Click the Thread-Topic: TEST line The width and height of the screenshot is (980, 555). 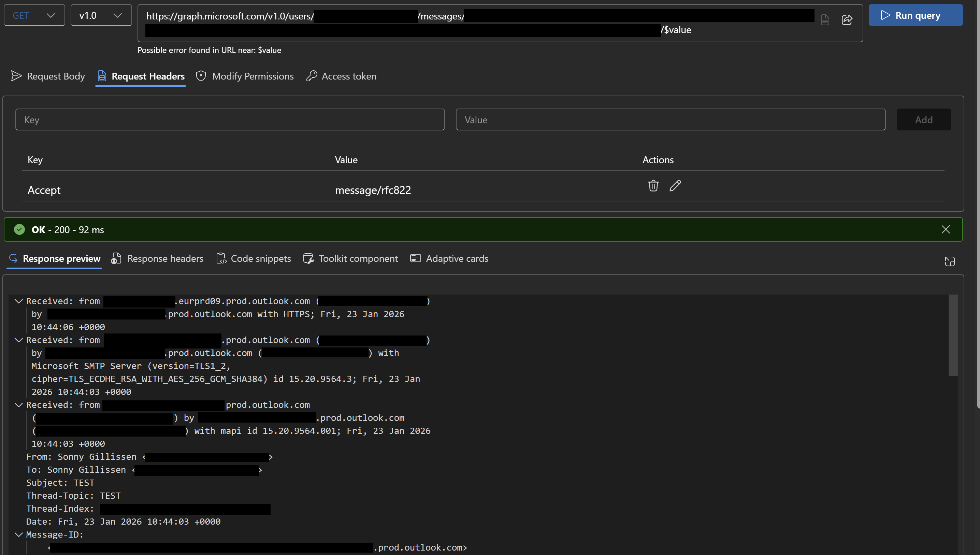tap(73, 496)
